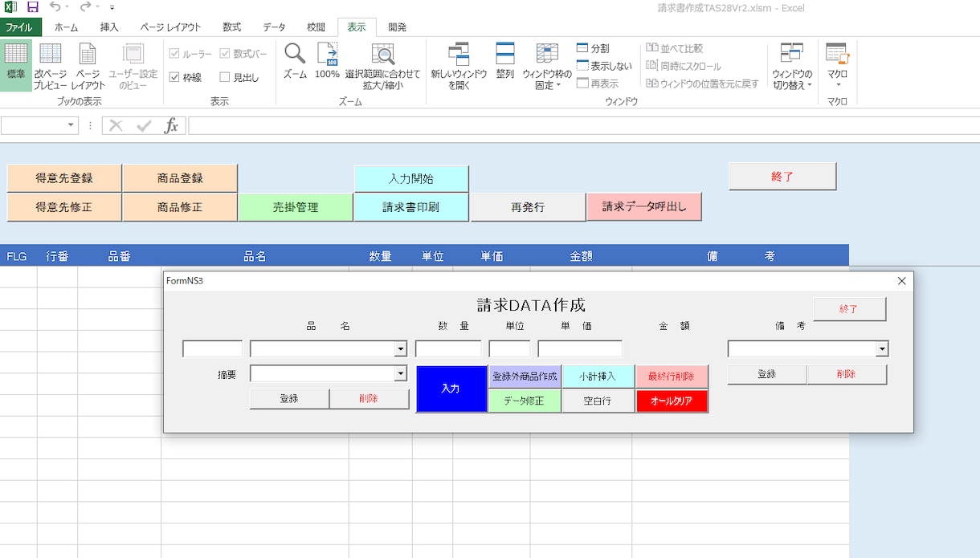
Task: Open the 摘要 combo box arrow
Action: point(400,373)
